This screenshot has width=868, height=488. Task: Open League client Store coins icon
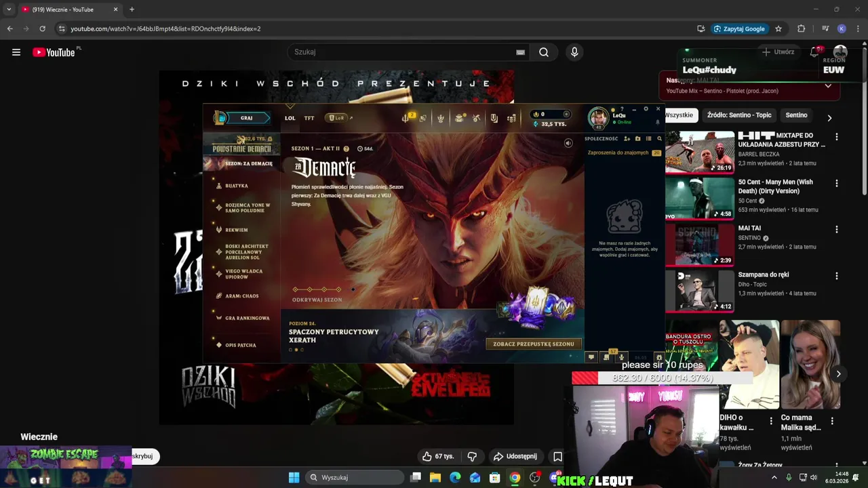(511, 118)
